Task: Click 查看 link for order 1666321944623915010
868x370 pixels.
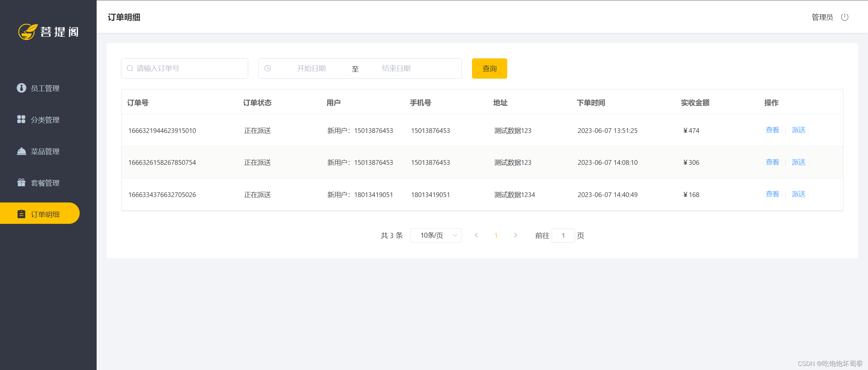Action: click(x=772, y=130)
